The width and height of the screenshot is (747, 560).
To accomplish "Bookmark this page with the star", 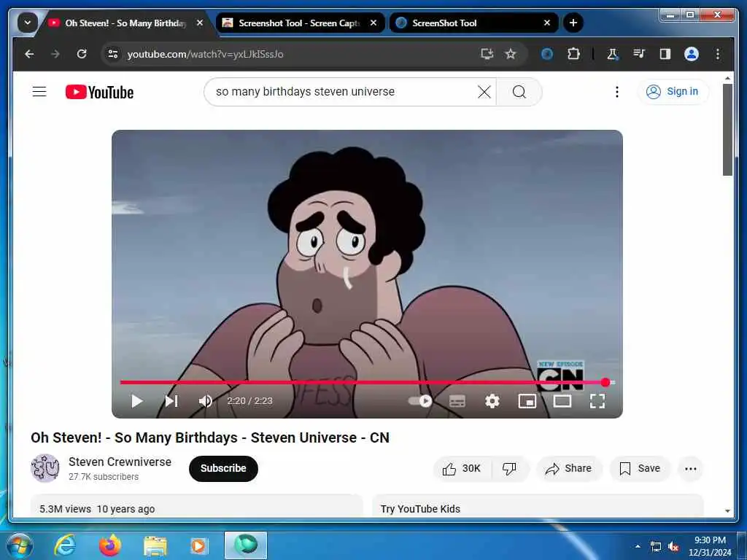I will pos(511,54).
